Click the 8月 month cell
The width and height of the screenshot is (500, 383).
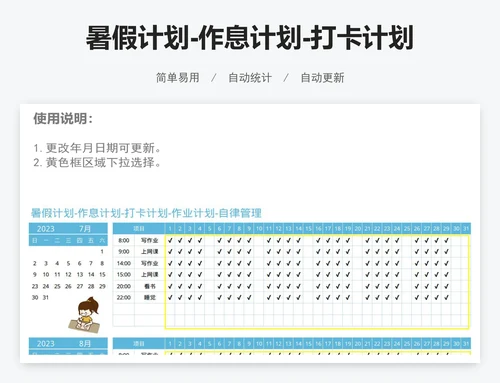[85, 344]
